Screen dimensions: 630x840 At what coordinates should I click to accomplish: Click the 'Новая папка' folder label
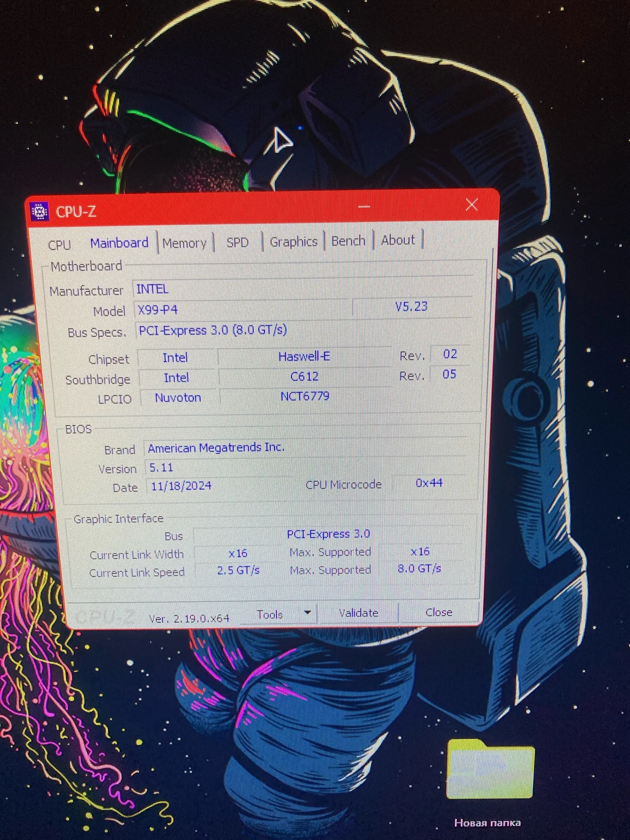[x=487, y=823]
